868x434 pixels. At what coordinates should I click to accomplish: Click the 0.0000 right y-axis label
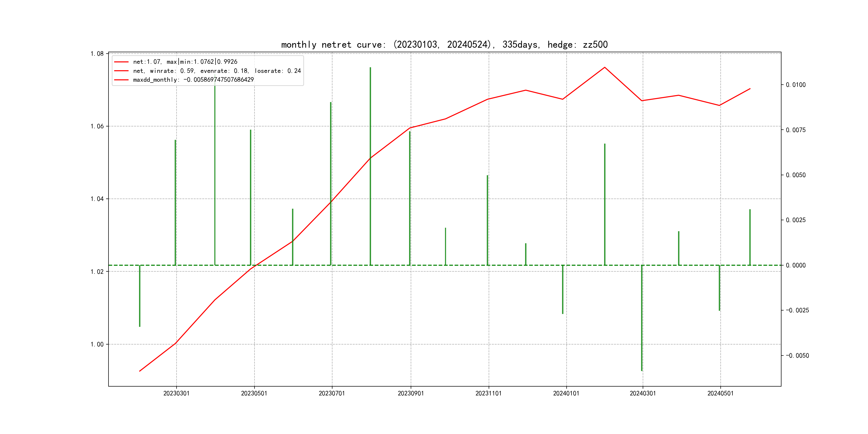796,265
